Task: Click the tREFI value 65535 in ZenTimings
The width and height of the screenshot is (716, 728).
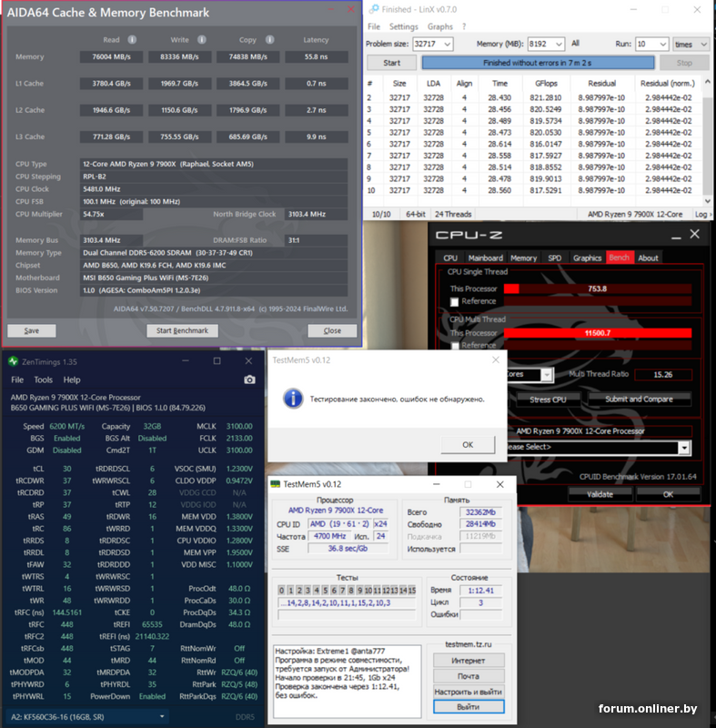Action: point(152,624)
